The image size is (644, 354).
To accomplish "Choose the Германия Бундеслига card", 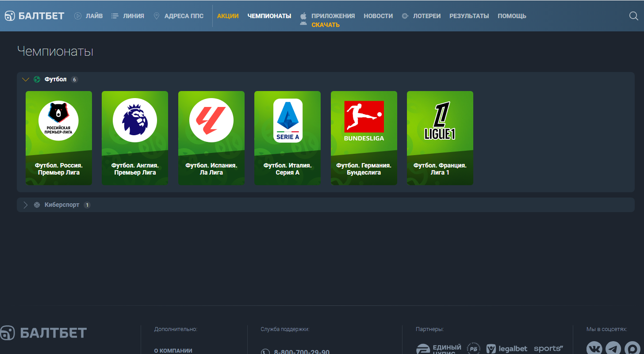I will pyautogui.click(x=364, y=138).
